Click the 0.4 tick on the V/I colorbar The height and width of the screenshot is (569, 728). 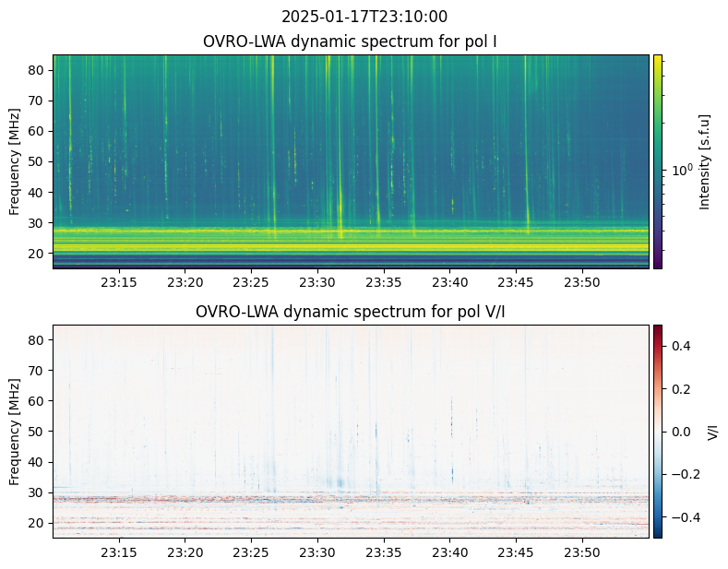[680, 345]
